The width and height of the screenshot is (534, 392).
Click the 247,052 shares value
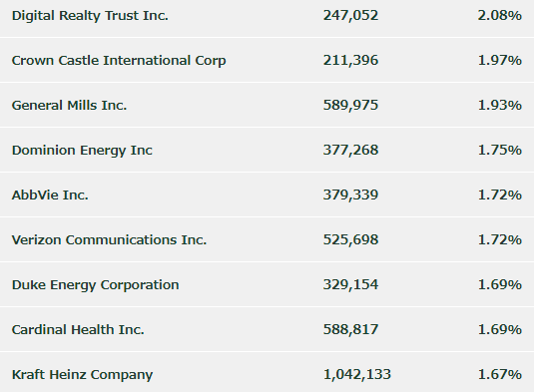350,16
